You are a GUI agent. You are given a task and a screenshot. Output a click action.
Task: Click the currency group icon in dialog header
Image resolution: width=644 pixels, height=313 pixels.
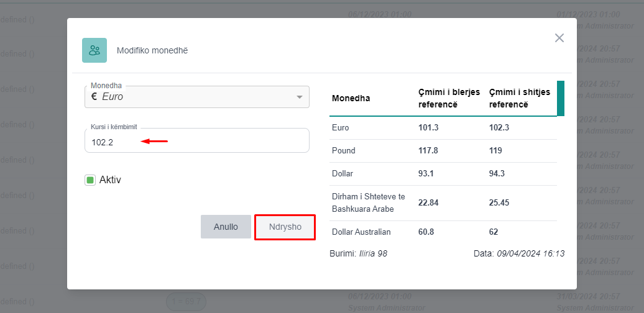[x=94, y=50]
